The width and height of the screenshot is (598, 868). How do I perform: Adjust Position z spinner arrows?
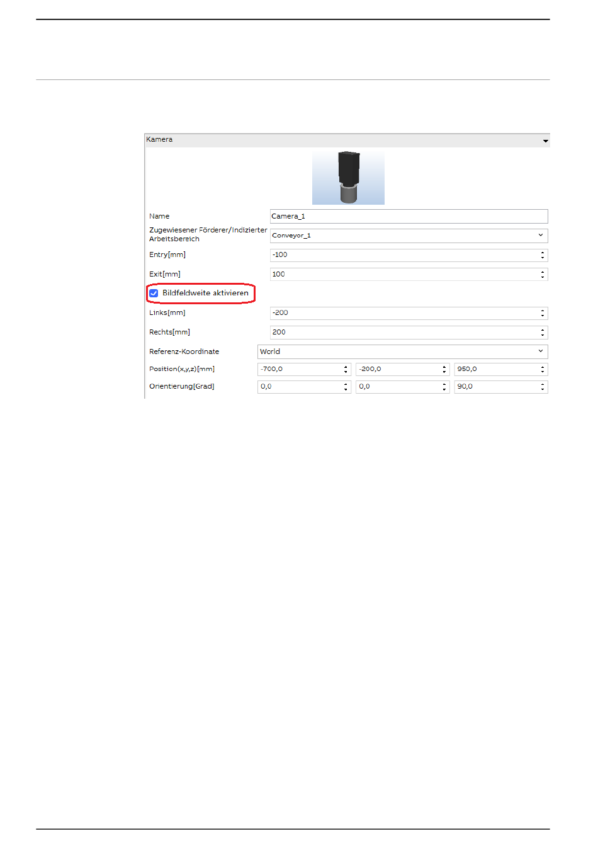tap(543, 369)
